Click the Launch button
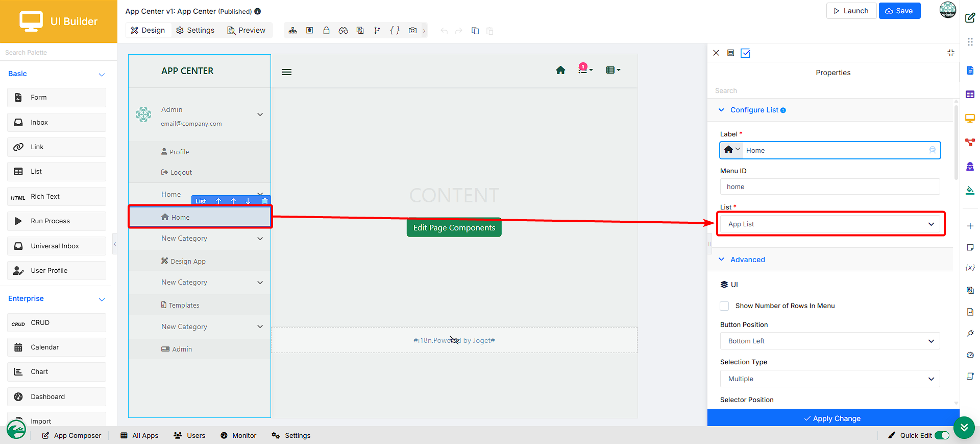980x444 pixels. 851,11
